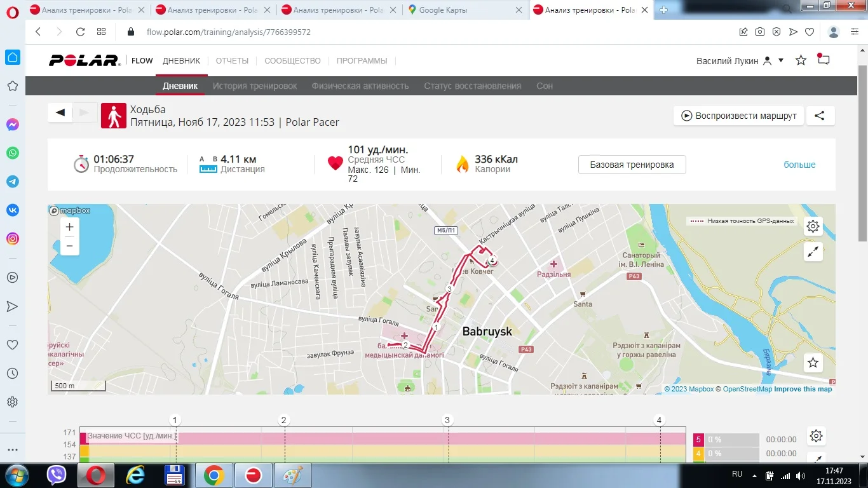The height and width of the screenshot is (488, 868).
Task: Open Viber from taskbar
Action: [57, 475]
